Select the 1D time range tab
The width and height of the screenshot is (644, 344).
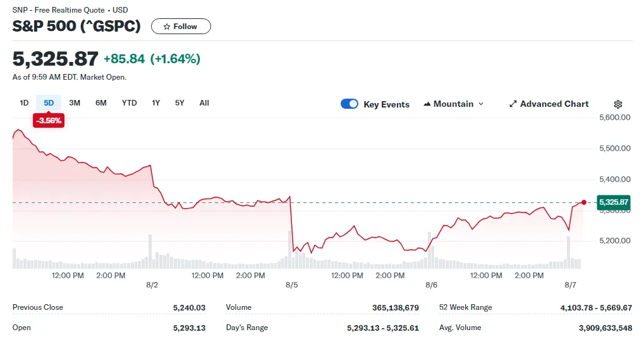coord(24,102)
